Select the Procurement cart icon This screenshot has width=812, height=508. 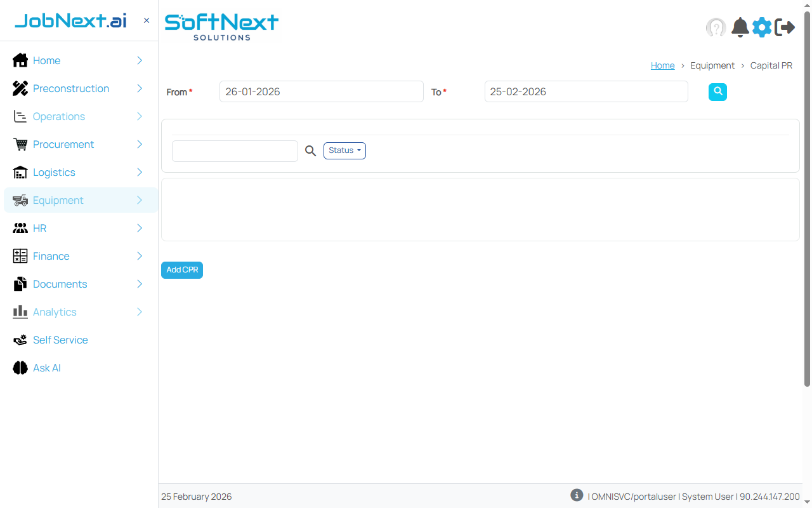[x=20, y=144]
